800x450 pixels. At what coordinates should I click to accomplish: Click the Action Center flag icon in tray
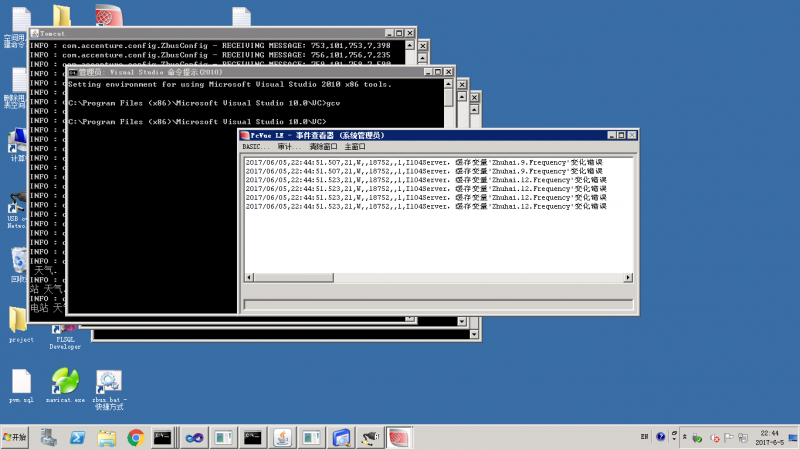729,438
